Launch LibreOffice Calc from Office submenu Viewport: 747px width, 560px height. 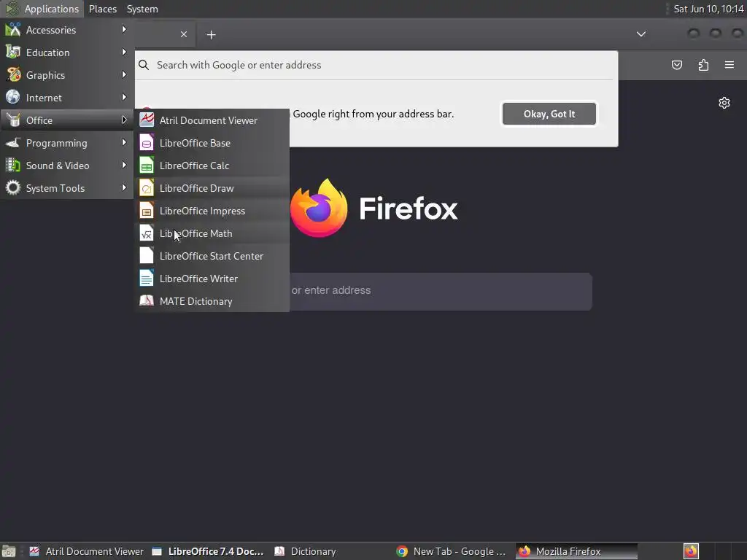click(x=212, y=166)
